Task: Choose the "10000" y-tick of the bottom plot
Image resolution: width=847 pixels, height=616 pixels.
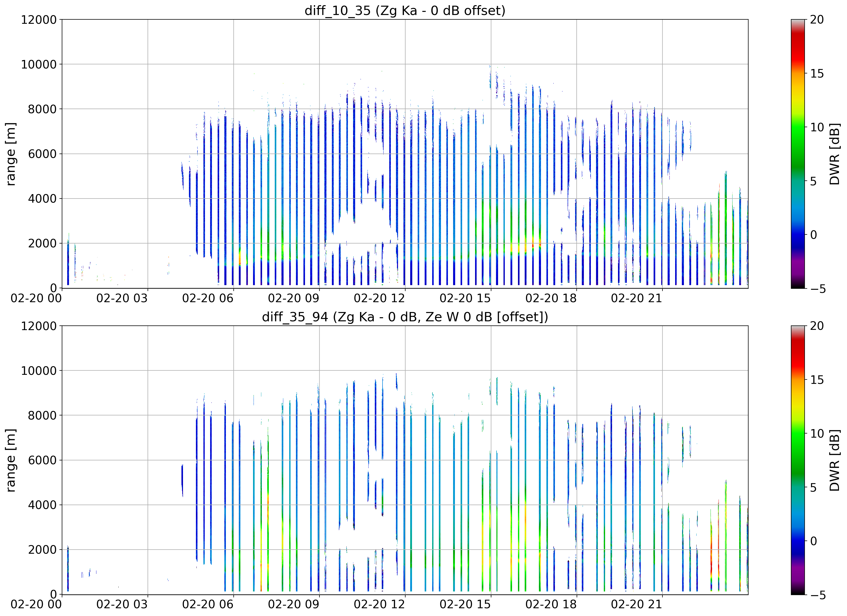Action: pos(39,371)
